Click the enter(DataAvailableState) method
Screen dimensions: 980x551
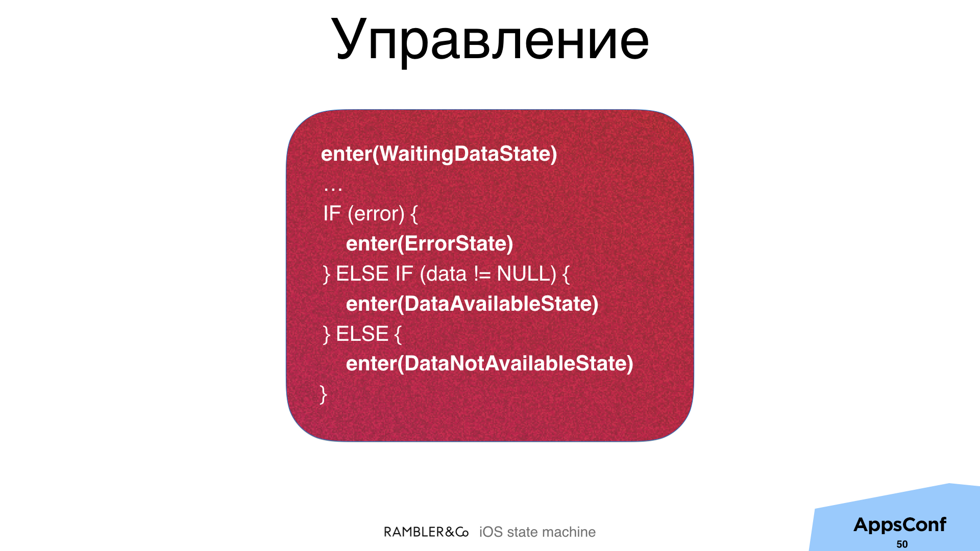tap(471, 304)
